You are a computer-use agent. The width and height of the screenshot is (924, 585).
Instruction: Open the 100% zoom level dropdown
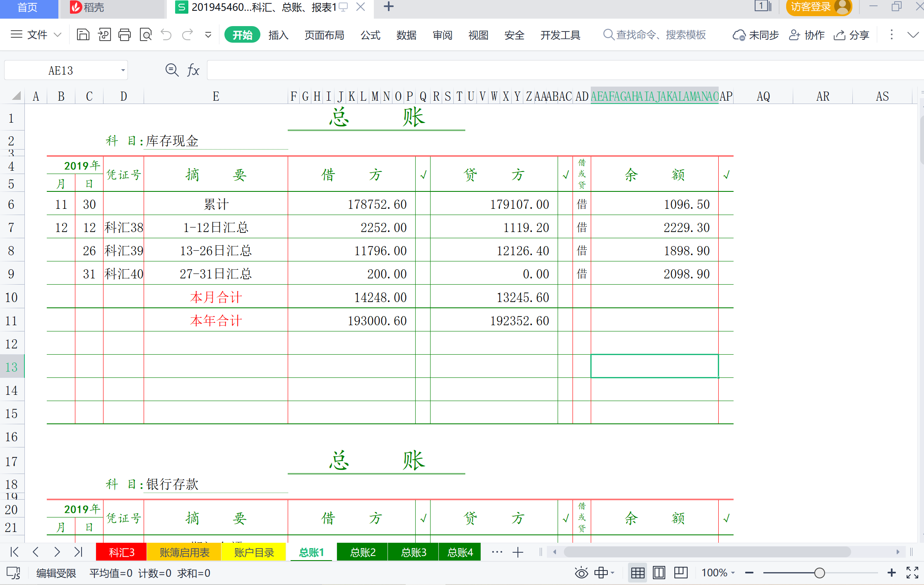pyautogui.click(x=719, y=573)
